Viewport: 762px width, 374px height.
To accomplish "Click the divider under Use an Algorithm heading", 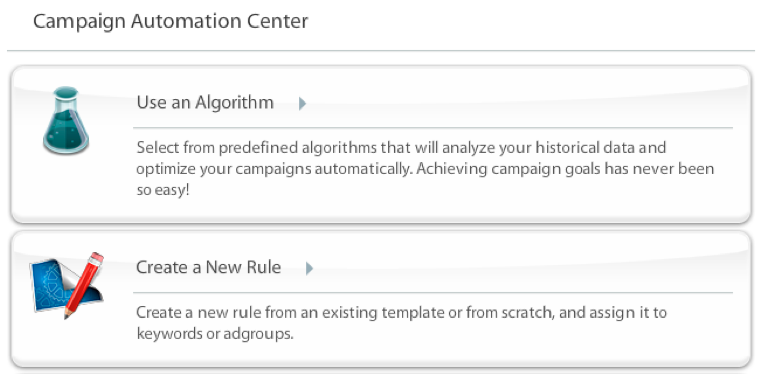I will point(433,128).
